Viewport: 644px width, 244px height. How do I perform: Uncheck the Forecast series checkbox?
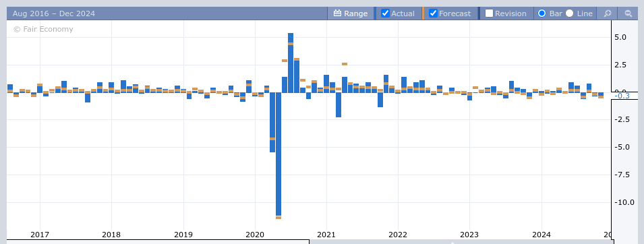(433, 13)
